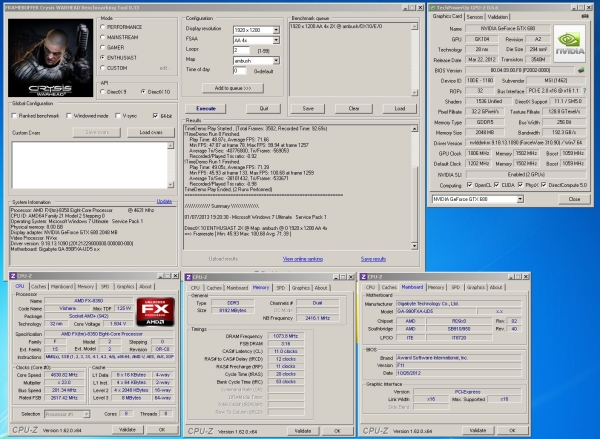Viewport: 600px width, 439px height.
Task: Click the GPU-Z camera screenshot icon
Action: pos(585,16)
